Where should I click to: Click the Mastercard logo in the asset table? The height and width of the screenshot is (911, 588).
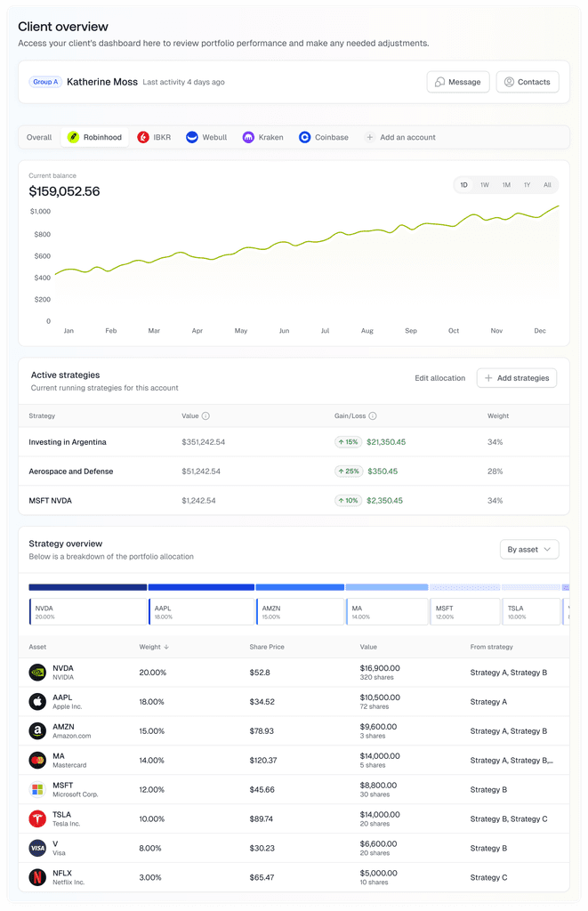[x=37, y=760]
